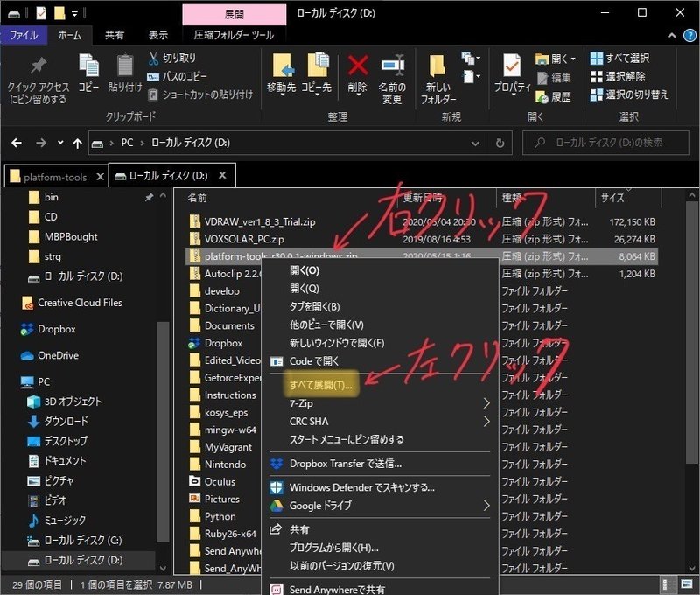This screenshot has height=595, width=700.
Task: Open the 移動先 move-to button
Action: (281, 74)
